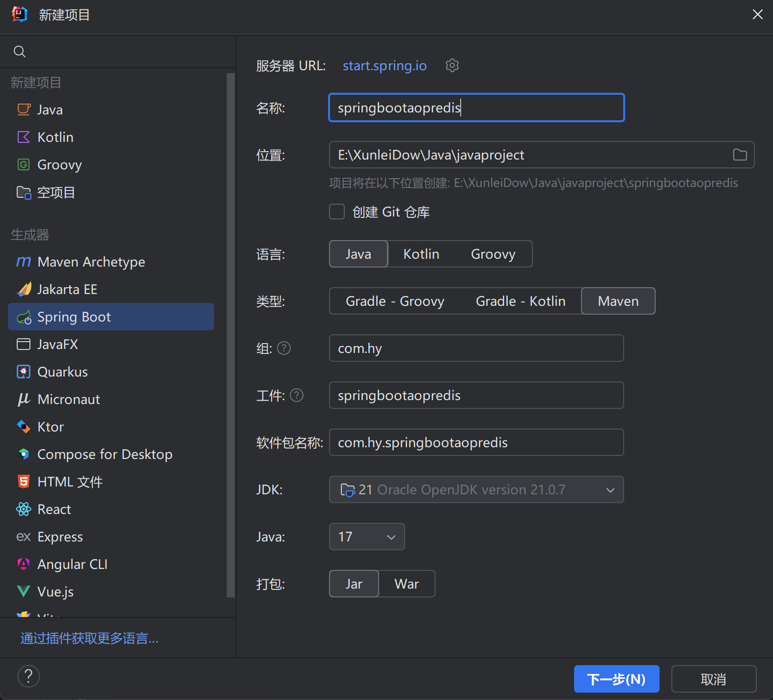Select Quarkus generator
This screenshot has width=773, height=700.
point(111,372)
